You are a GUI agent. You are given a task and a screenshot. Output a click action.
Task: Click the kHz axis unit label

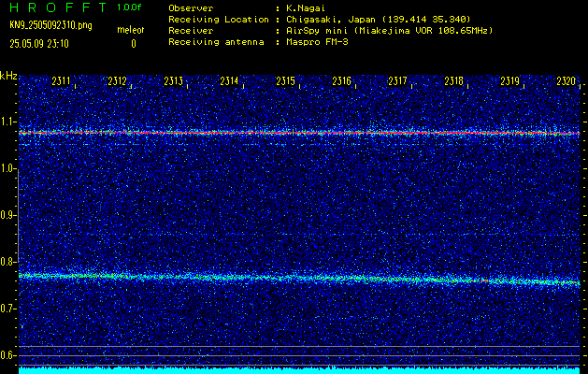[x=8, y=76]
